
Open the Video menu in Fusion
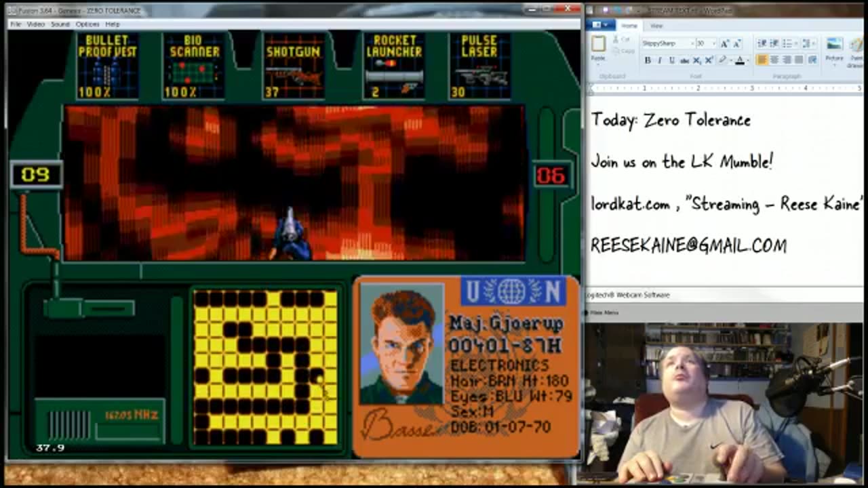[x=36, y=24]
